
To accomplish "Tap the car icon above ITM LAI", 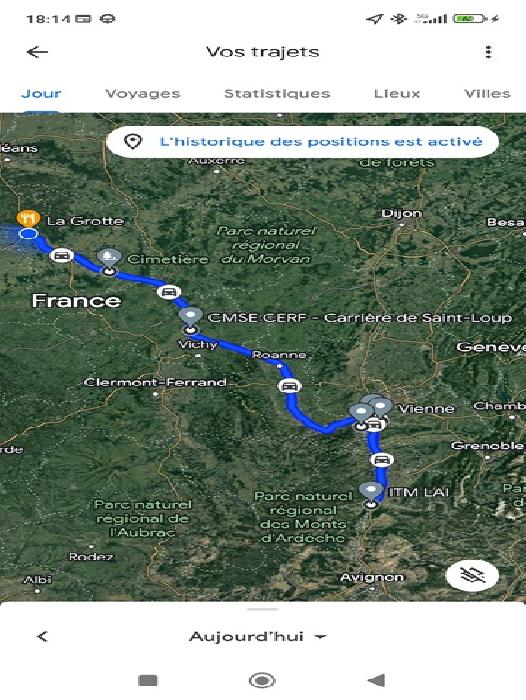I will click(381, 459).
